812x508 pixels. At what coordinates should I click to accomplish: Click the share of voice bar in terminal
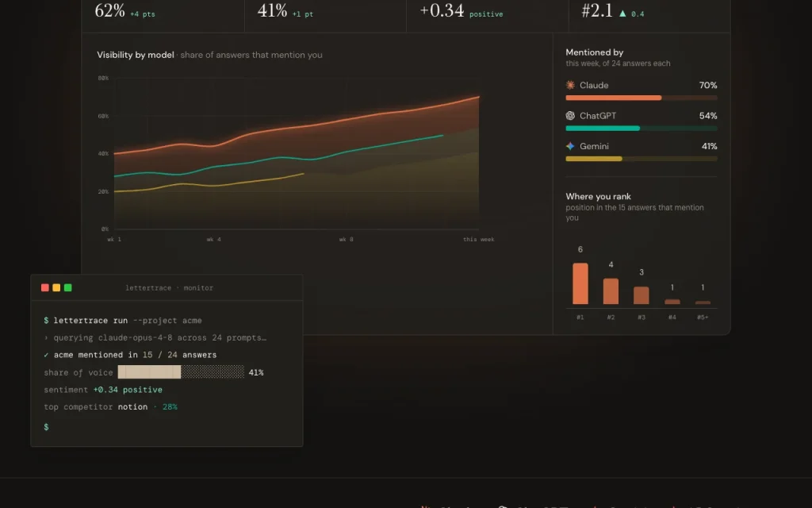pos(181,371)
